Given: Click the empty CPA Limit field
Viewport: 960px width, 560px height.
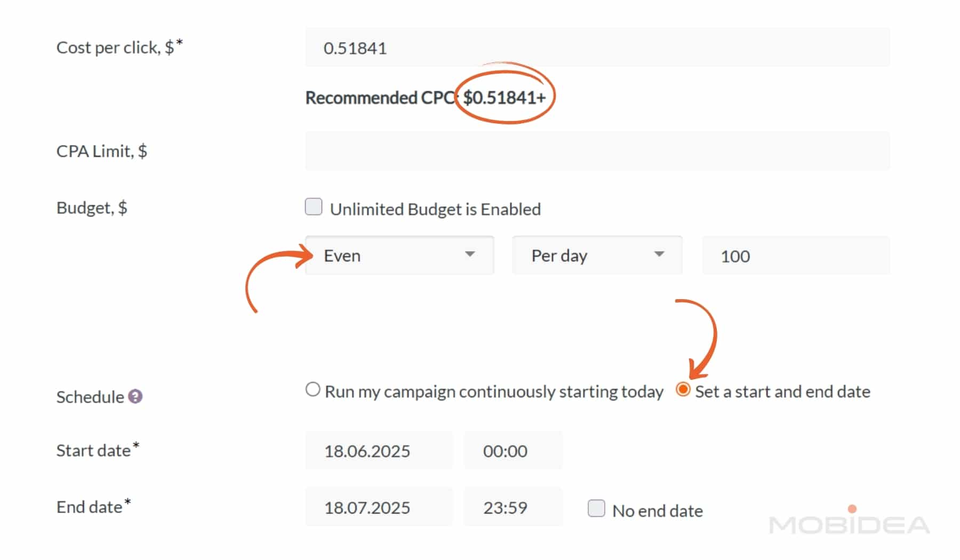Looking at the screenshot, I should click(597, 151).
